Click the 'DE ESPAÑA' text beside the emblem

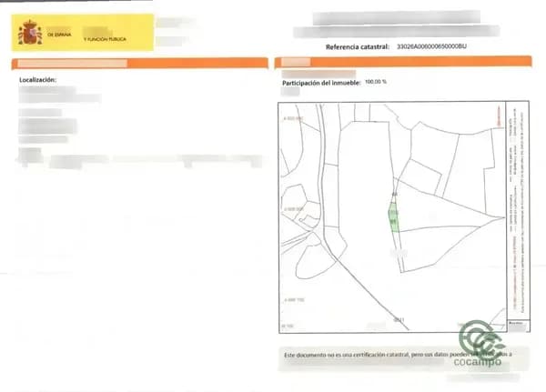[x=59, y=35]
